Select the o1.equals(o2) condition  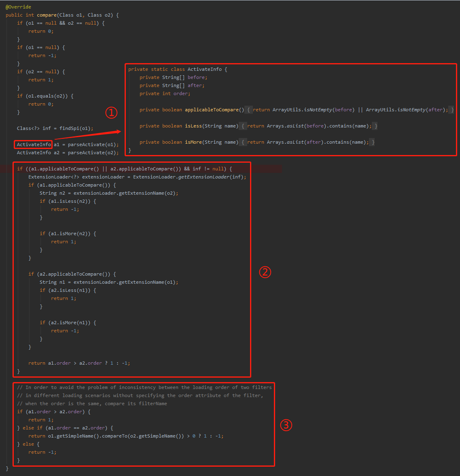(x=47, y=96)
